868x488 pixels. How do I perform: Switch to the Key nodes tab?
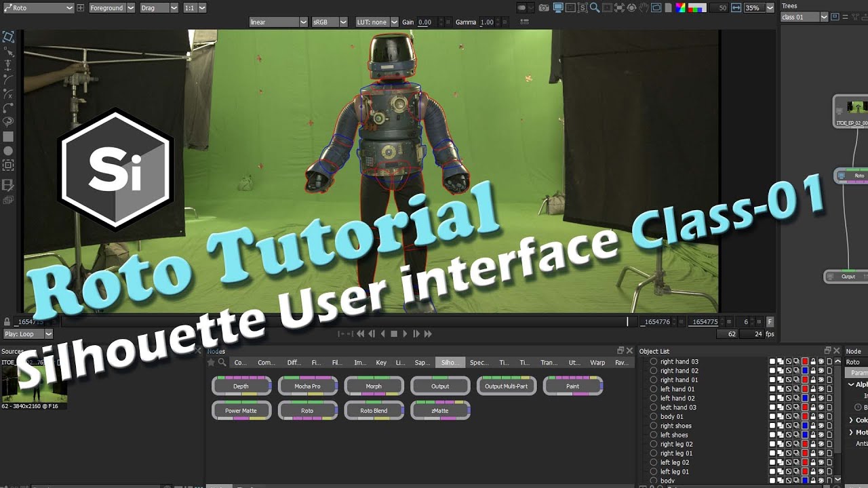[381, 363]
